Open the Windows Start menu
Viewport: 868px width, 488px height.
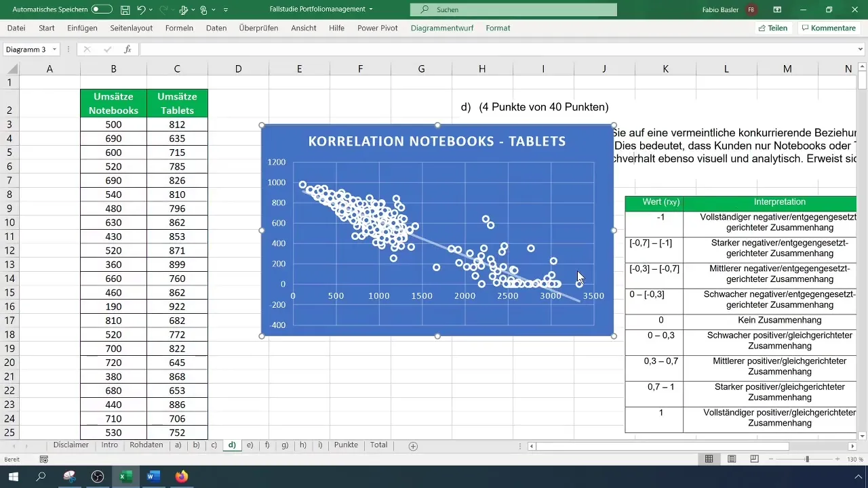coord(13,476)
